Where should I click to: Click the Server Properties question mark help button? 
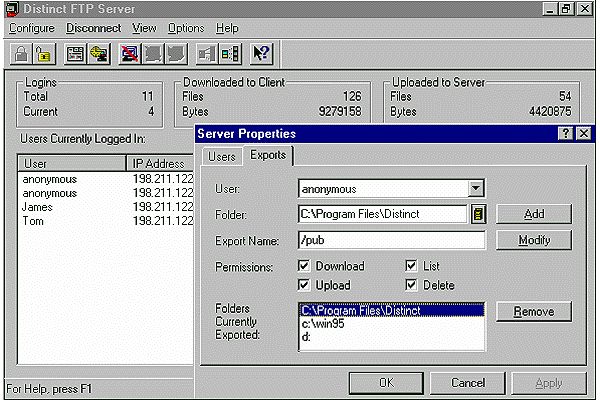click(566, 134)
